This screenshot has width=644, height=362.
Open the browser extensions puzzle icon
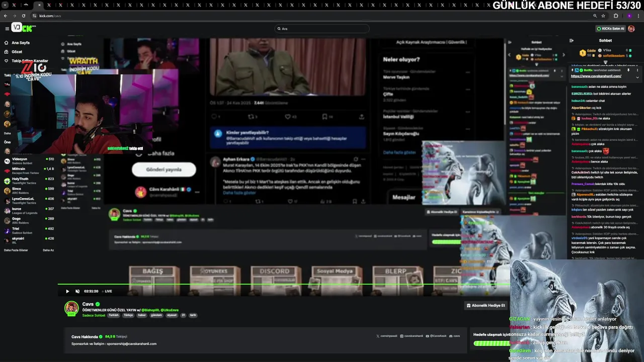point(616,16)
